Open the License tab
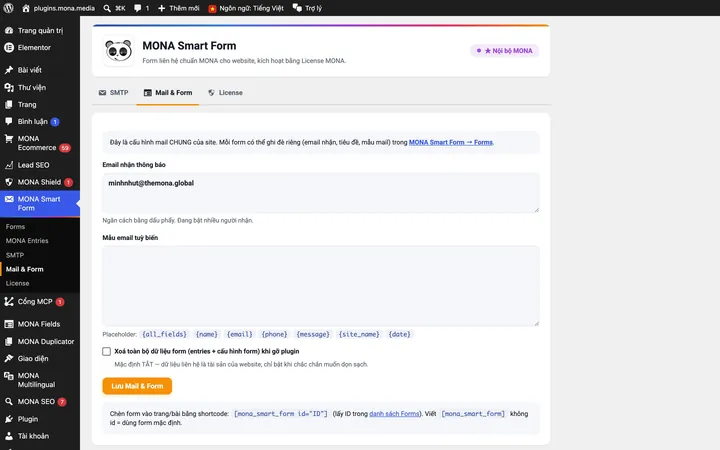720x450 pixels. tap(225, 93)
